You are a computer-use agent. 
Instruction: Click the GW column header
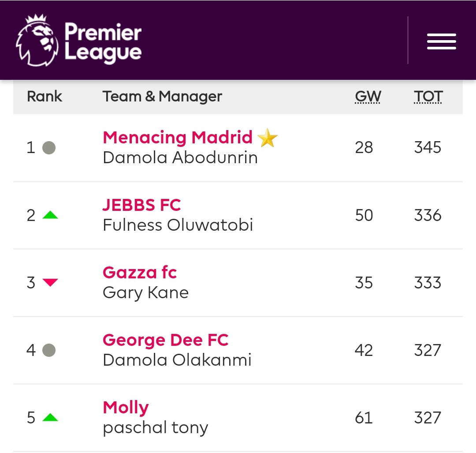pyautogui.click(x=368, y=97)
